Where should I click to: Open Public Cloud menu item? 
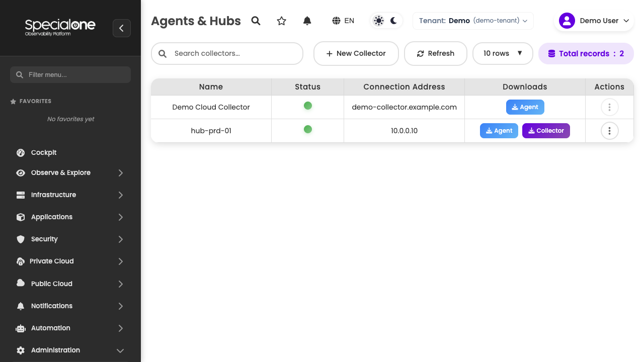click(x=70, y=284)
